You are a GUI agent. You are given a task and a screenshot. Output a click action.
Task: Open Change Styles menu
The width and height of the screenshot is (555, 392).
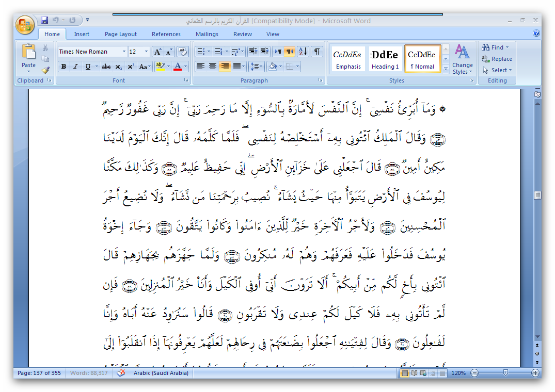click(x=462, y=59)
